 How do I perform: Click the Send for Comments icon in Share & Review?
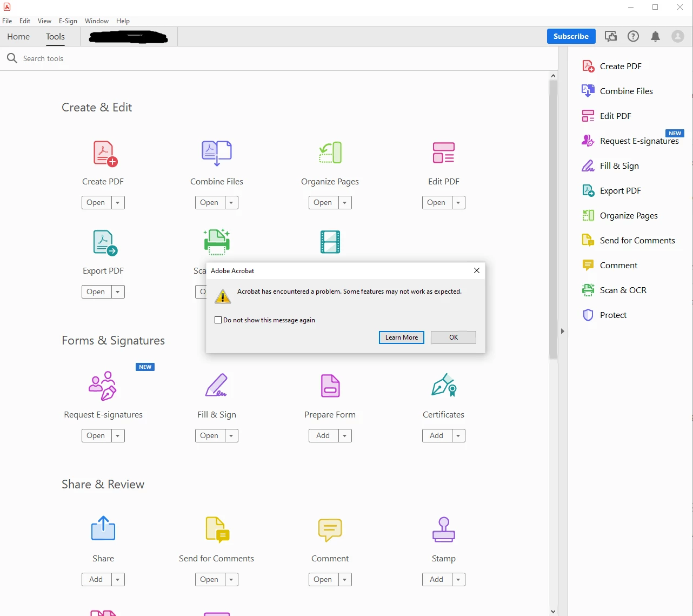[217, 529]
